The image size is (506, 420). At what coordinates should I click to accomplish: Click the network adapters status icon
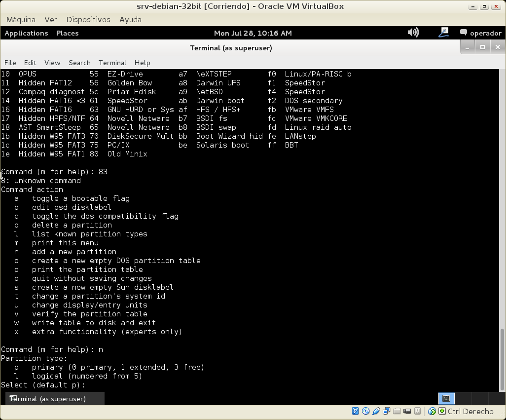(x=387, y=411)
